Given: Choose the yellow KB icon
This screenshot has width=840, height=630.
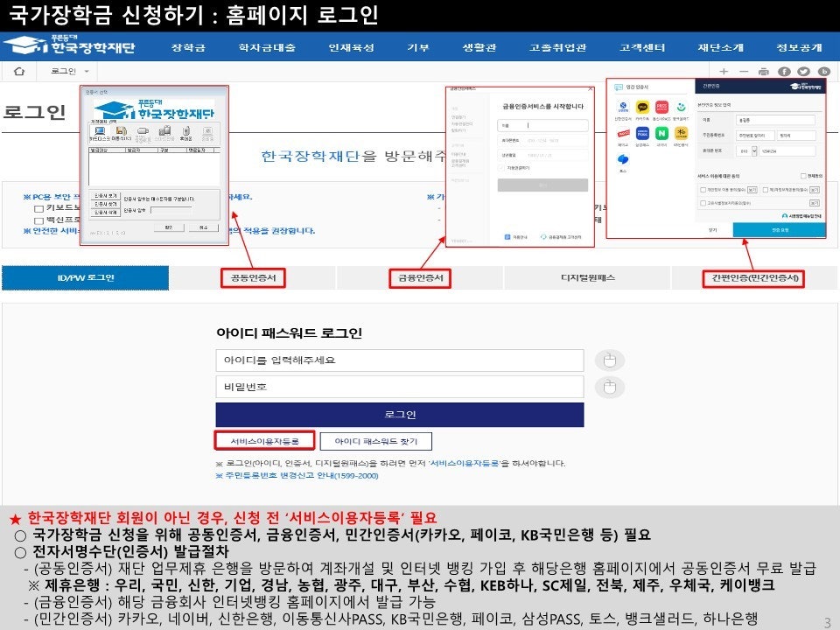Looking at the screenshot, I should click(681, 135).
